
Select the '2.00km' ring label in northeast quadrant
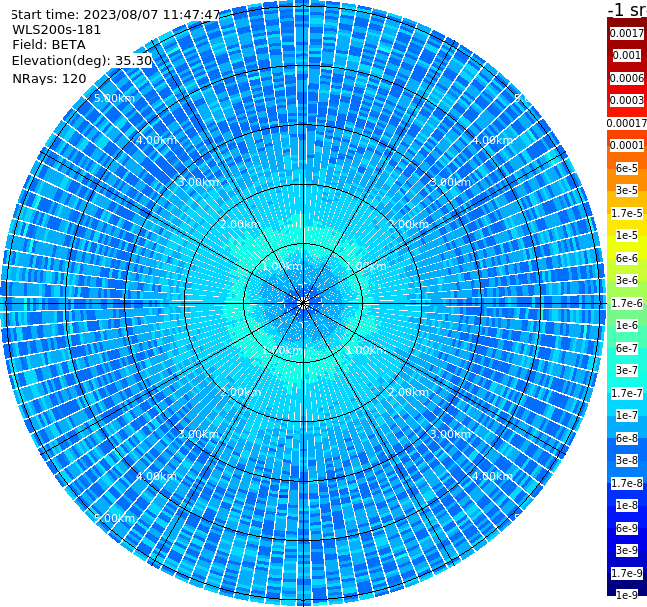(x=408, y=224)
